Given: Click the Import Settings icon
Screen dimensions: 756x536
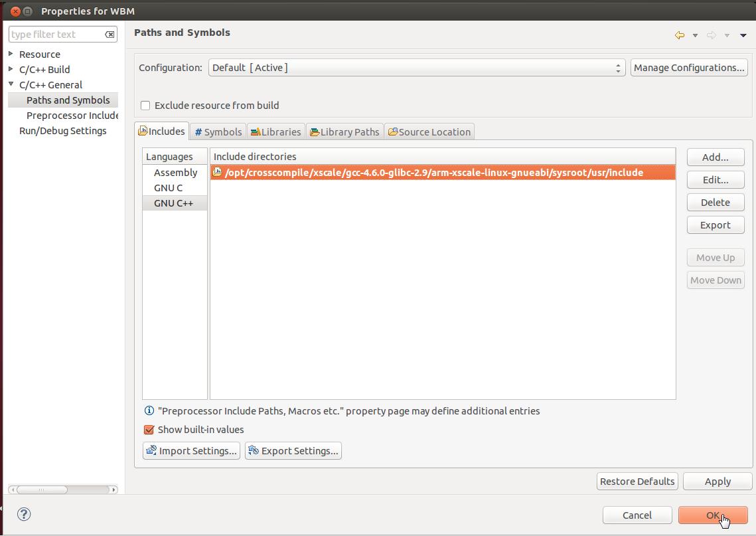Looking at the screenshot, I should click(151, 450).
